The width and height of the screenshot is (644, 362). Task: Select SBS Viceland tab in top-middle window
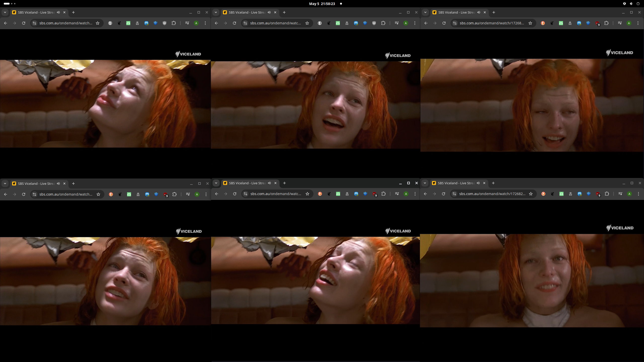pyautogui.click(x=250, y=12)
